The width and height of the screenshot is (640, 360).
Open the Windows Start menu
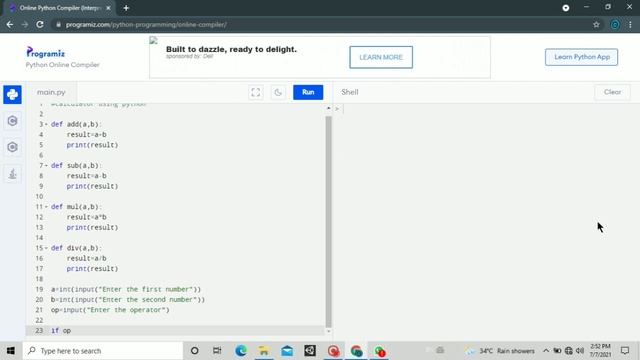tap(11, 351)
